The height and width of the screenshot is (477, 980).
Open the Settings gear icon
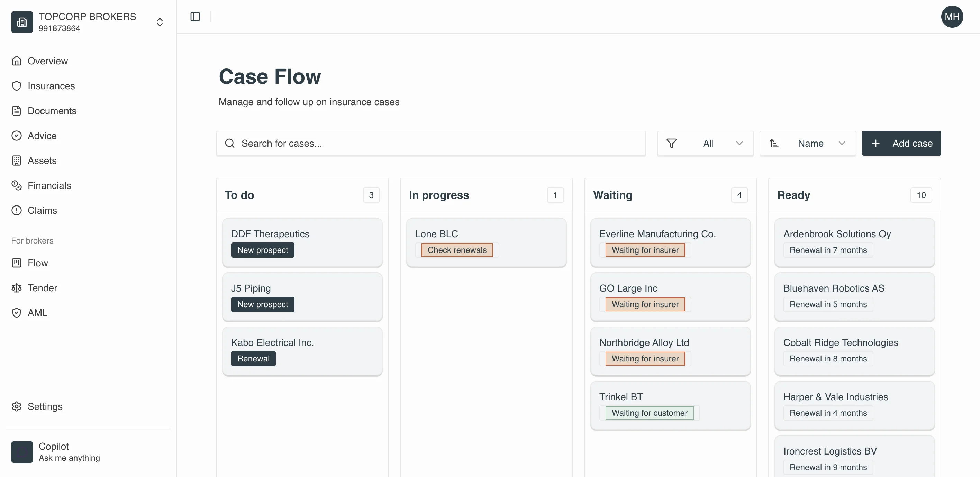[17, 406]
